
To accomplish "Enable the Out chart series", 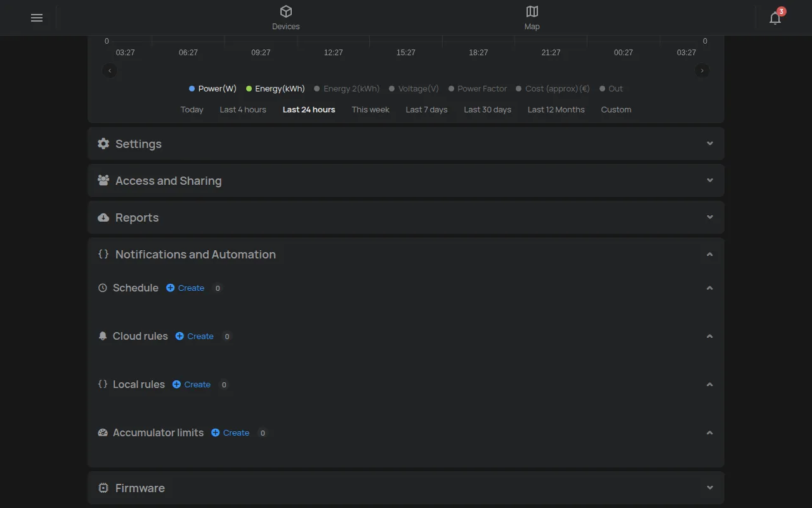I will click(612, 89).
